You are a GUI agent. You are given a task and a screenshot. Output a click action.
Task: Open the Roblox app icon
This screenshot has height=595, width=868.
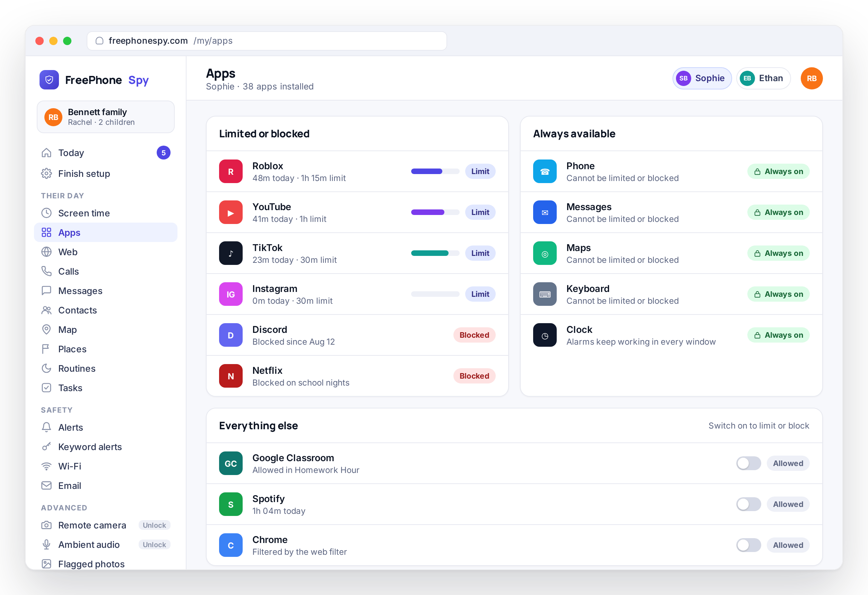(231, 171)
